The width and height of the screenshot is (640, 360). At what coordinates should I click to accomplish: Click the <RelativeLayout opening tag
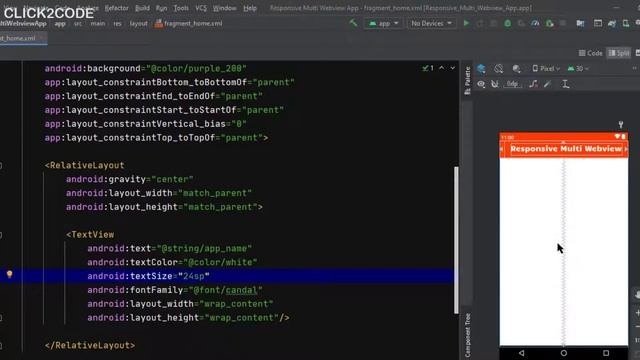pos(84,165)
